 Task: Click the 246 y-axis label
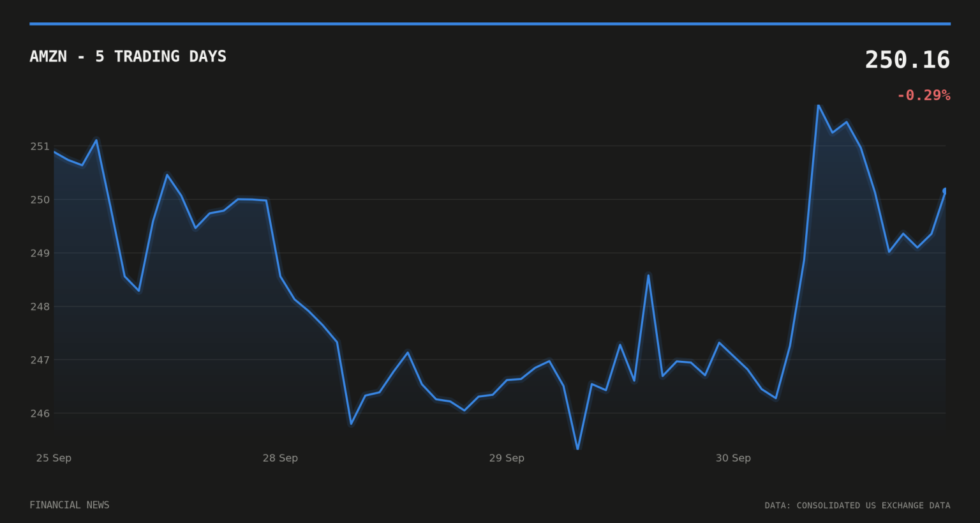coord(40,414)
